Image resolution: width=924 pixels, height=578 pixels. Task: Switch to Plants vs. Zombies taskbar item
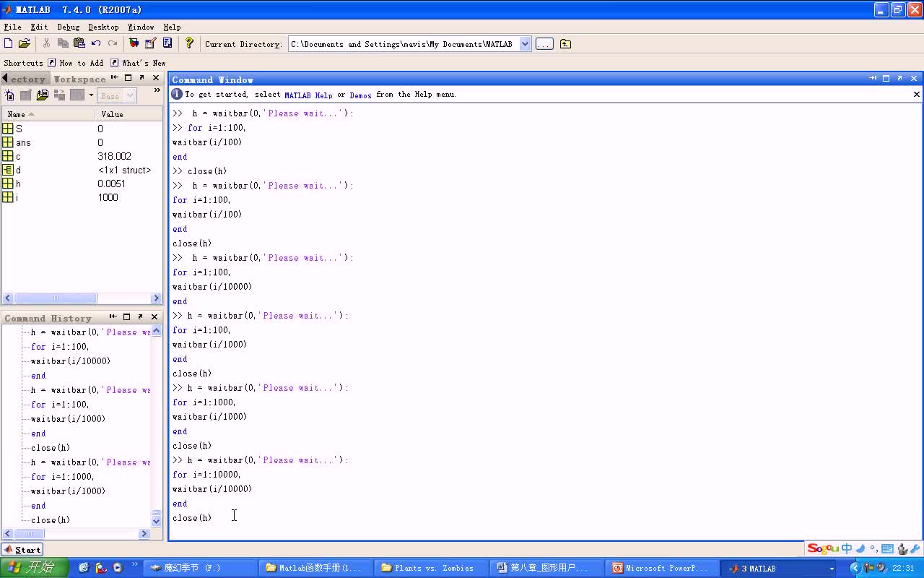pyautogui.click(x=432, y=568)
